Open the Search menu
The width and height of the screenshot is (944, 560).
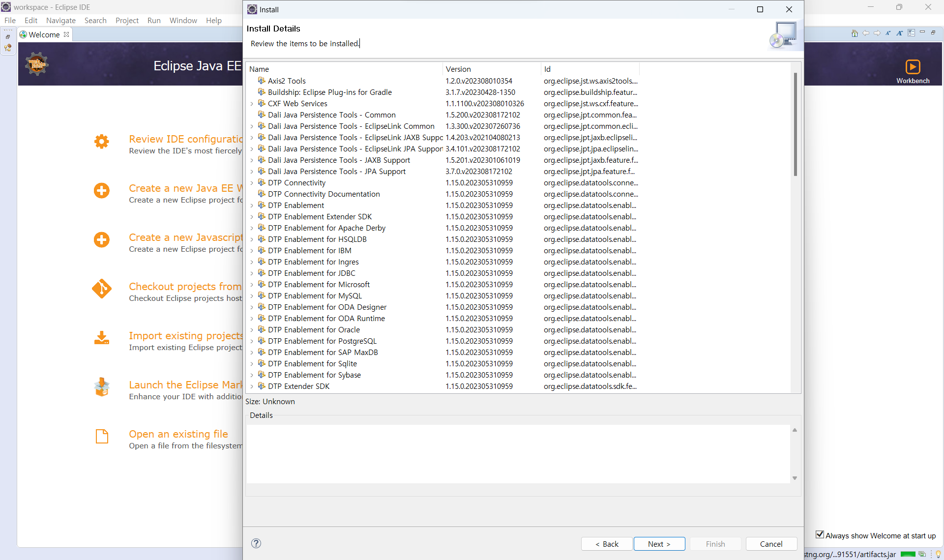point(95,20)
